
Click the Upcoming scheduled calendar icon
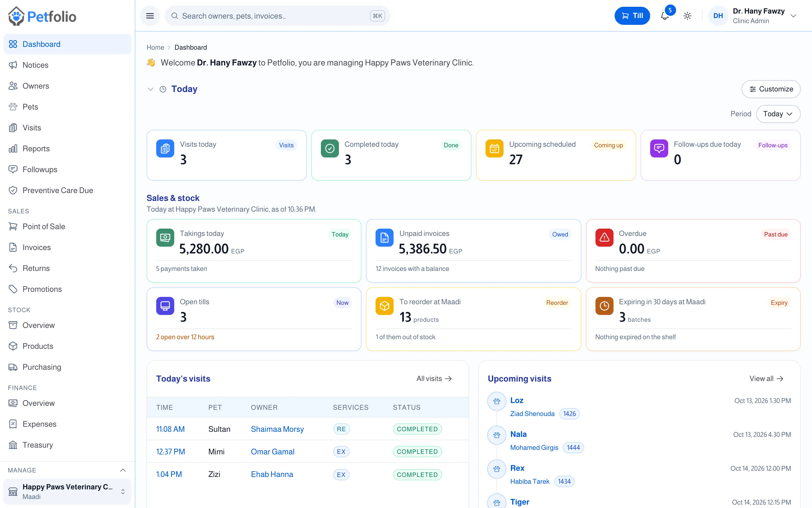point(494,148)
